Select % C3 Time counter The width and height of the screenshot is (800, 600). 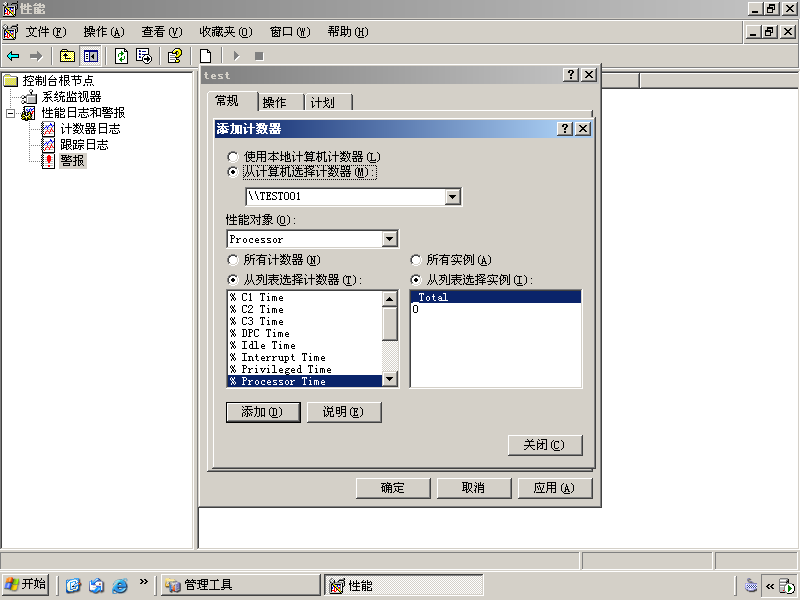pyautogui.click(x=305, y=321)
